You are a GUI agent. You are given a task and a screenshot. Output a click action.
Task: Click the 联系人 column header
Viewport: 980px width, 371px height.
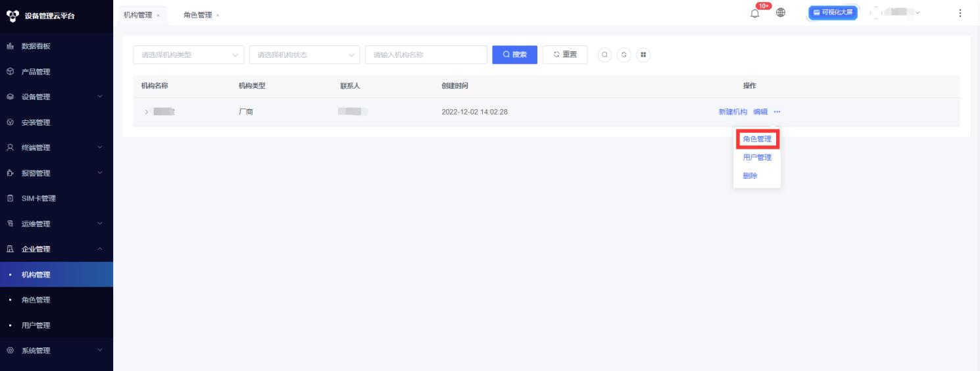(350, 86)
